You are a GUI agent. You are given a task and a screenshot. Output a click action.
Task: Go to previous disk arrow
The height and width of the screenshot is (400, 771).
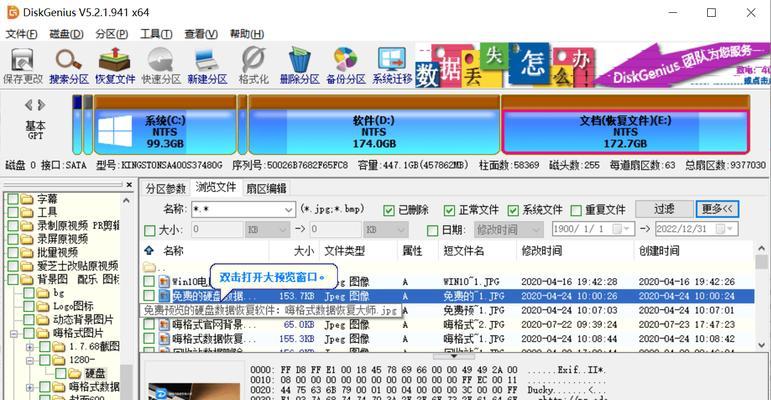(29, 105)
